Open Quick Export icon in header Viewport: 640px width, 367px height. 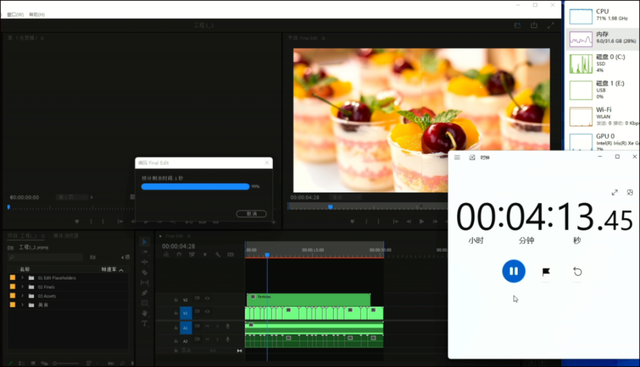534,25
